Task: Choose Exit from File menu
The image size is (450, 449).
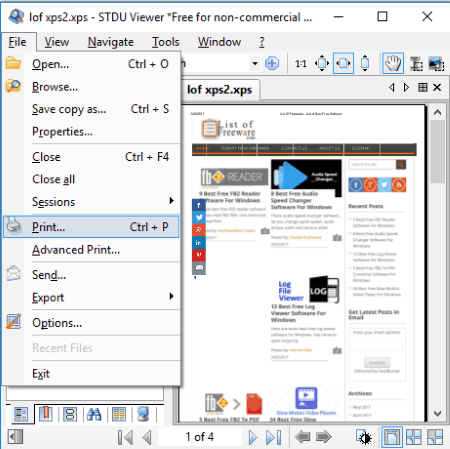Action: point(92,374)
